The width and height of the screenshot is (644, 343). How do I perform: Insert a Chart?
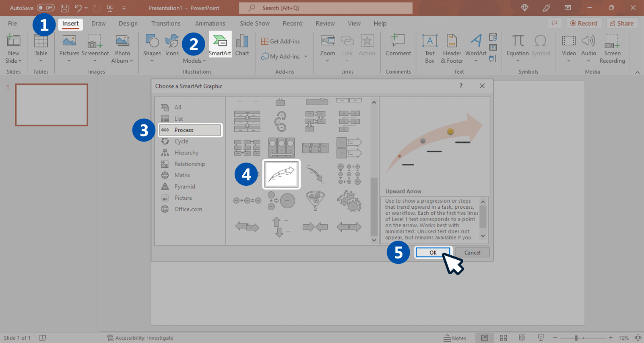click(242, 45)
